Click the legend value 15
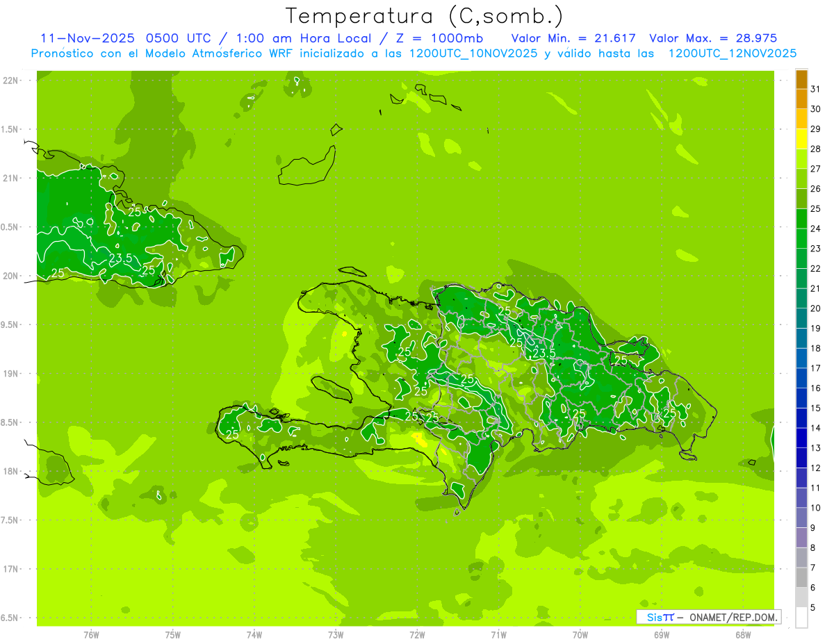This screenshot has width=834, height=644. pyautogui.click(x=816, y=408)
